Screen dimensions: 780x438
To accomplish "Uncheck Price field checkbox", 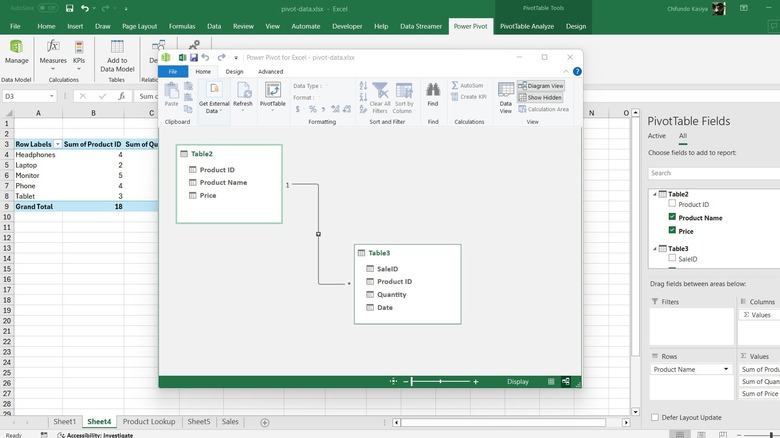I will click(x=672, y=230).
